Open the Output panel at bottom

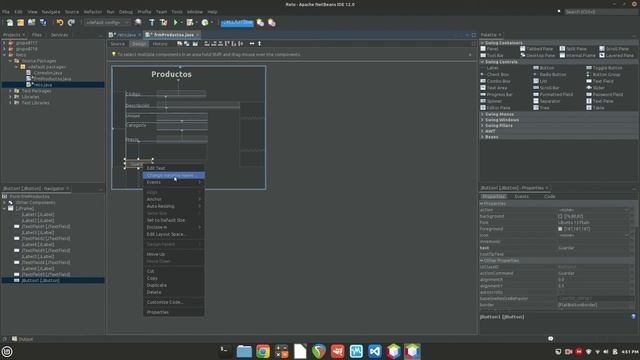coord(23,339)
